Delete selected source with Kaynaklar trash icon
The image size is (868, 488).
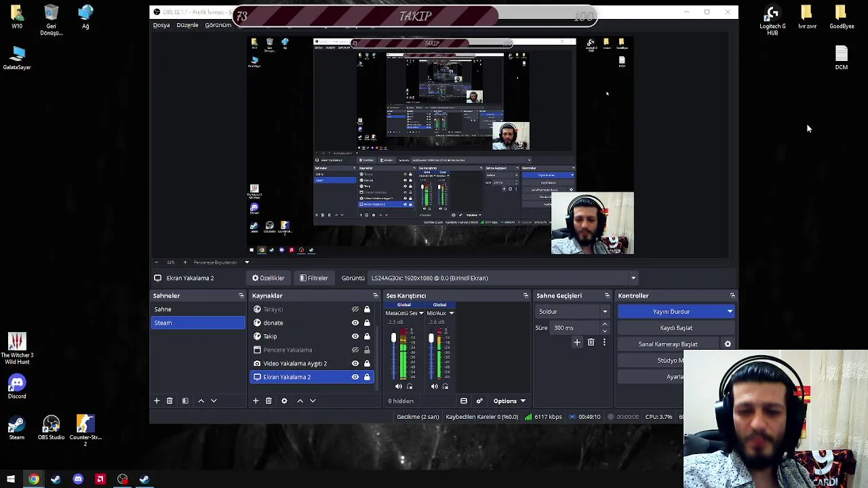[x=269, y=401]
